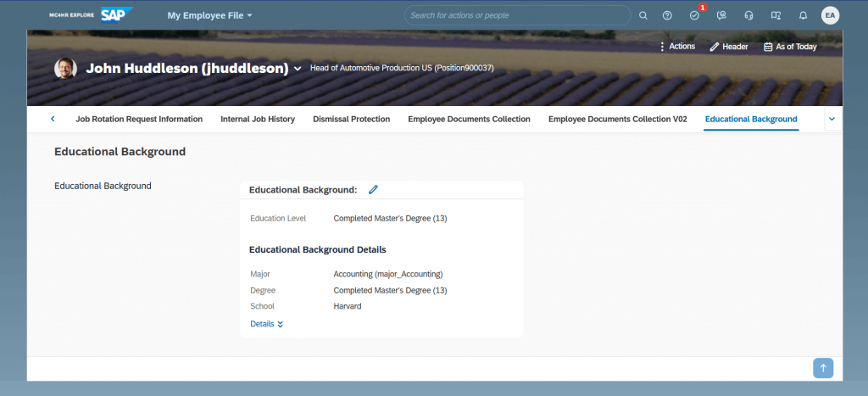
Task: Switch to the Internal Job History tab
Action: pos(258,119)
